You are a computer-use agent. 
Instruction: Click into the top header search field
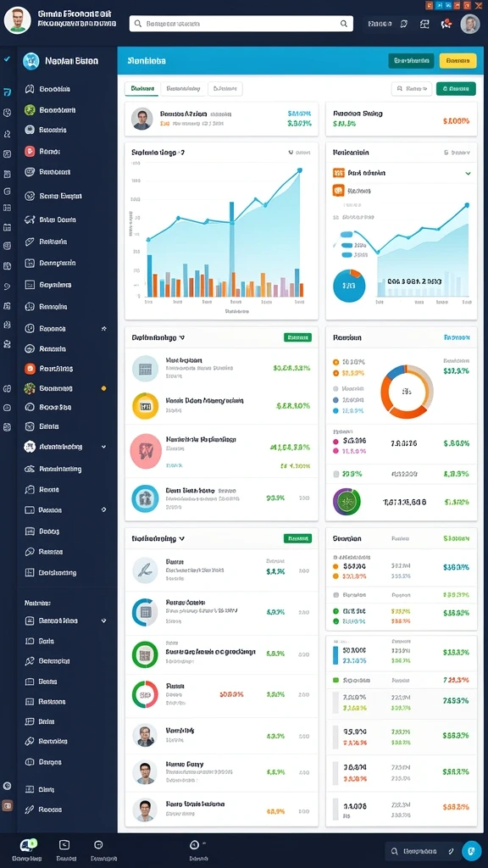[241, 24]
